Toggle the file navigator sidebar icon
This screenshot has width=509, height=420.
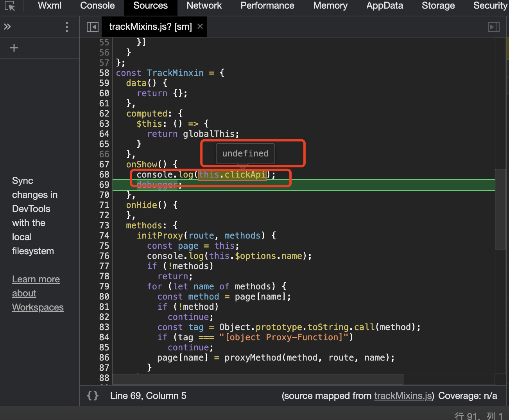tap(93, 27)
